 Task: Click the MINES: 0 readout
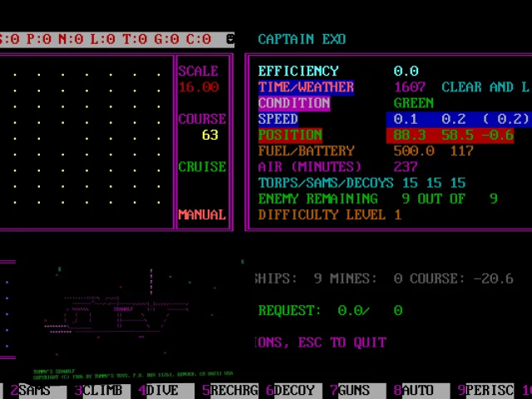pos(366,278)
